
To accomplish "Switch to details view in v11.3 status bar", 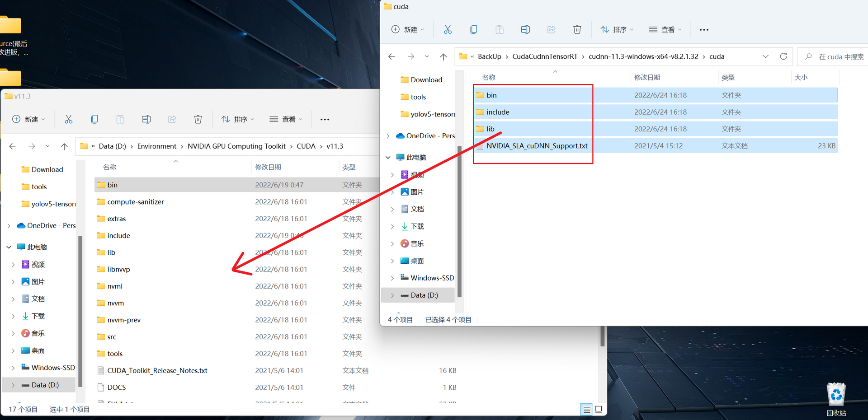I will point(586,410).
